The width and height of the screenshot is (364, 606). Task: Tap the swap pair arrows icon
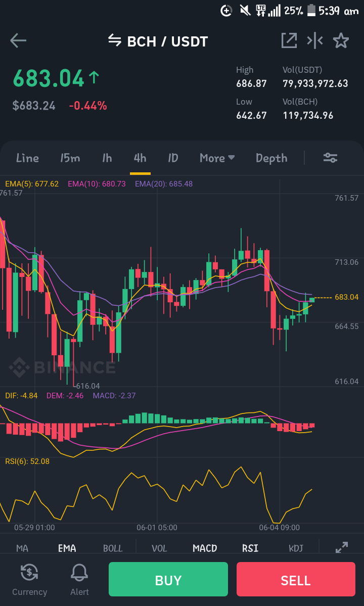click(x=114, y=40)
